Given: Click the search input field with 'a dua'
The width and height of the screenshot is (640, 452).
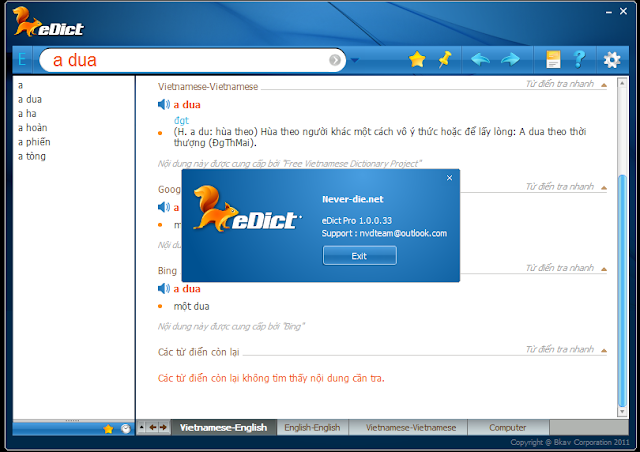Looking at the screenshot, I should 192,60.
